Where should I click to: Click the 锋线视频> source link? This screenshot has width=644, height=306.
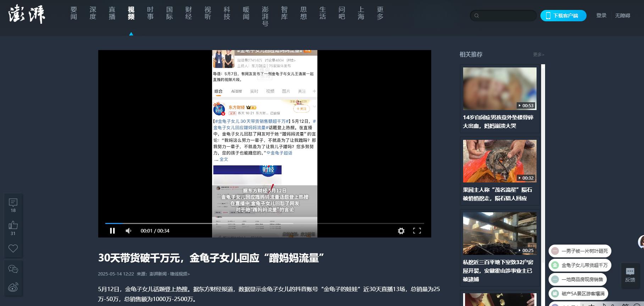pos(180,274)
